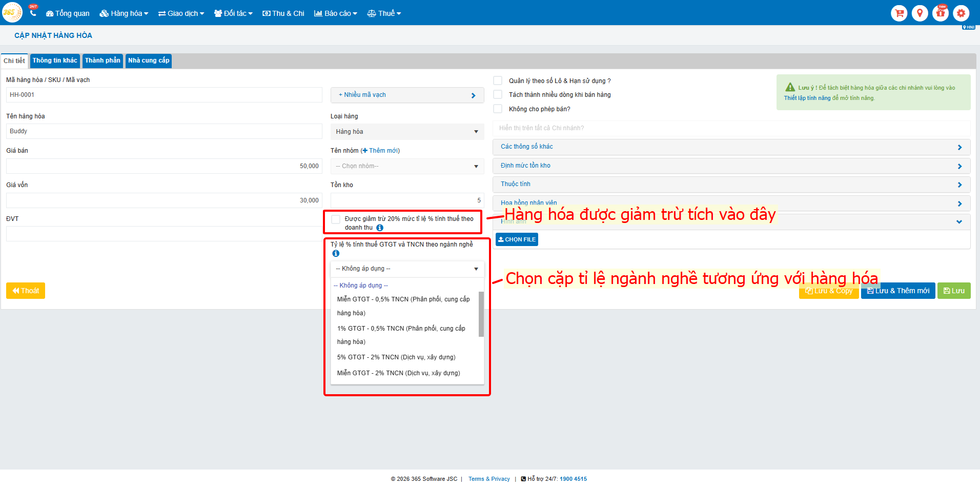Switch to the 'Thành phần' tab
Viewport: 980px width, 488px height.
103,60
